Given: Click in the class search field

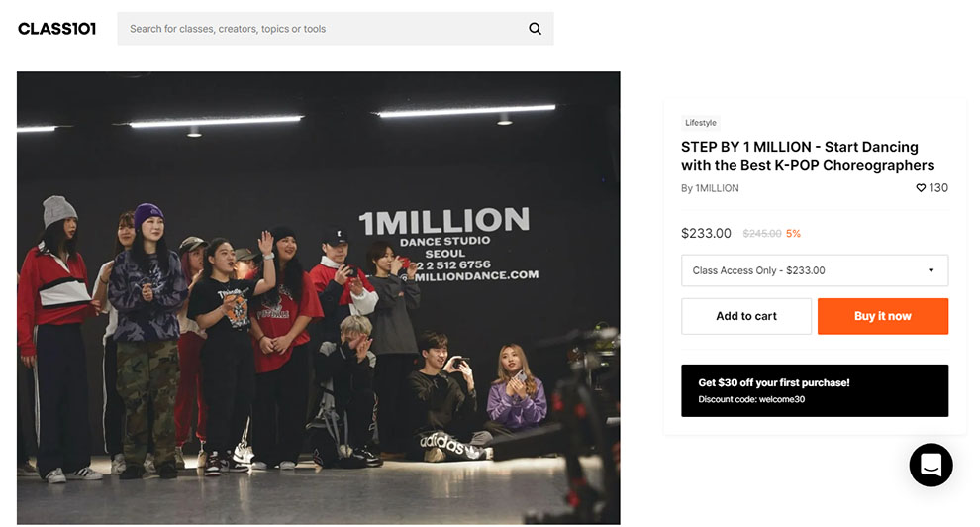Looking at the screenshot, I should pyautogui.click(x=317, y=29).
